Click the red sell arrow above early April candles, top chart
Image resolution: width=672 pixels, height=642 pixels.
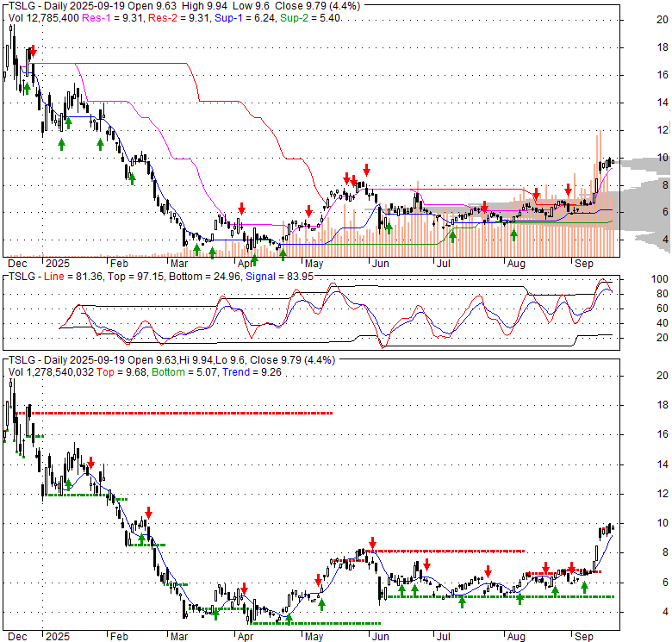[x=242, y=209]
